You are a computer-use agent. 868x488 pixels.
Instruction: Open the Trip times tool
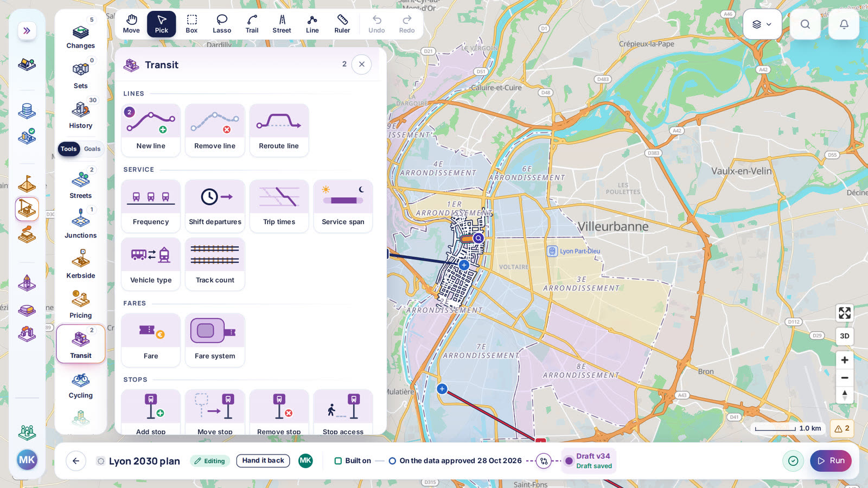pyautogui.click(x=279, y=206)
